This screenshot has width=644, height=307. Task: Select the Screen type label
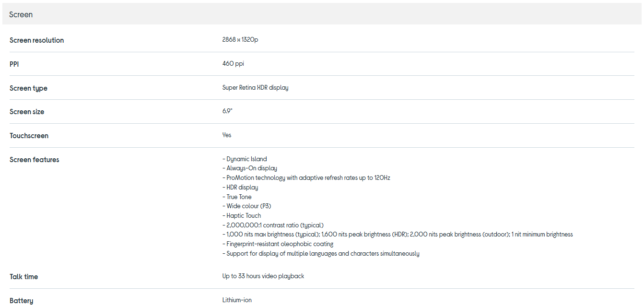[x=28, y=88]
